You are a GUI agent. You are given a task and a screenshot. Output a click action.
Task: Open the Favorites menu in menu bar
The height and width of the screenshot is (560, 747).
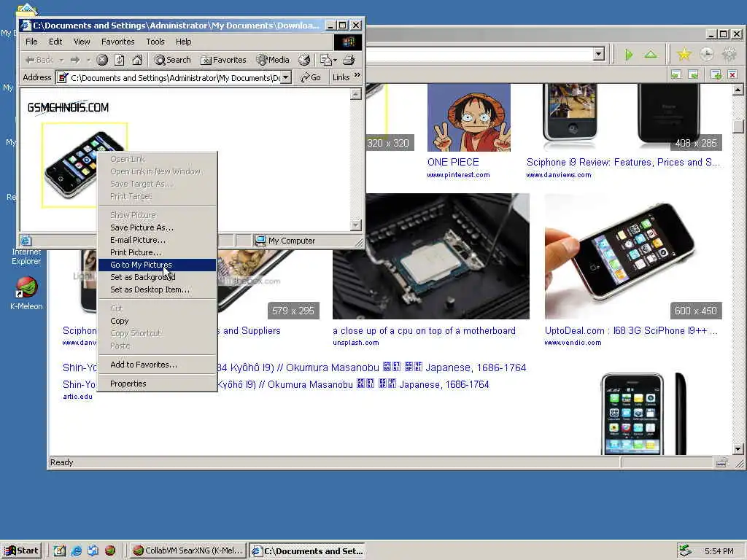117,42
